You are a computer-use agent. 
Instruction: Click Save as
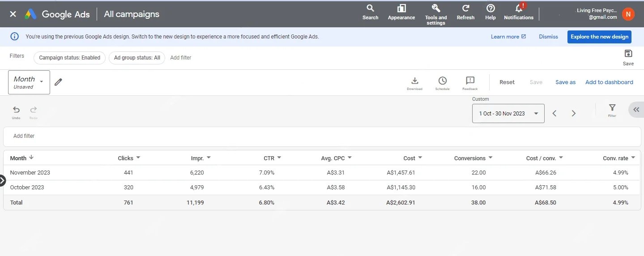(x=565, y=82)
